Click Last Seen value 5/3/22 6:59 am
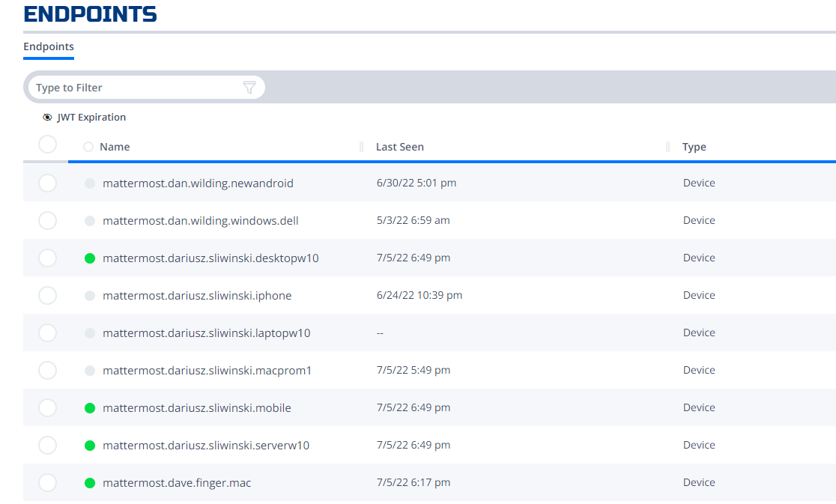This screenshot has width=836, height=504. [414, 220]
